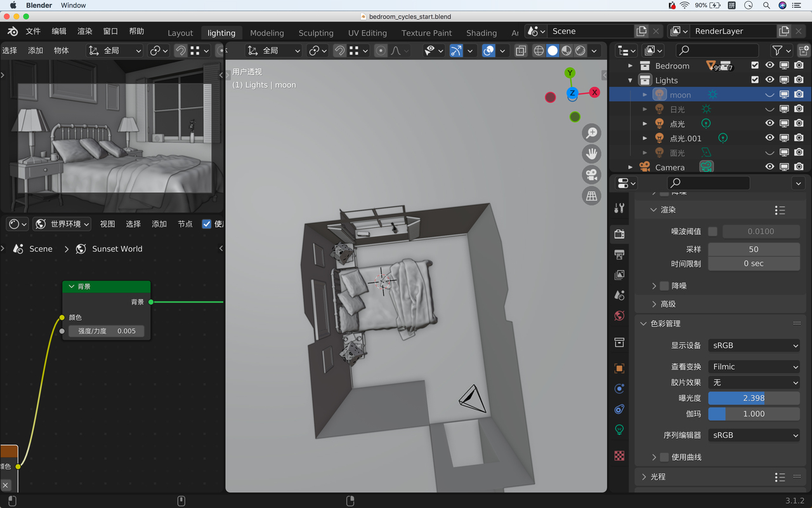Toggle X-ray mode in the viewport header

coord(521,51)
